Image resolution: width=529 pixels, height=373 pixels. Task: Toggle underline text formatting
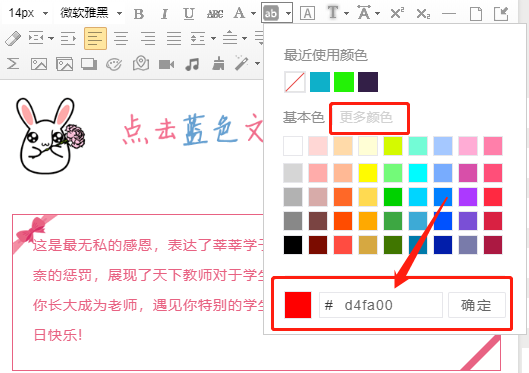tap(189, 13)
